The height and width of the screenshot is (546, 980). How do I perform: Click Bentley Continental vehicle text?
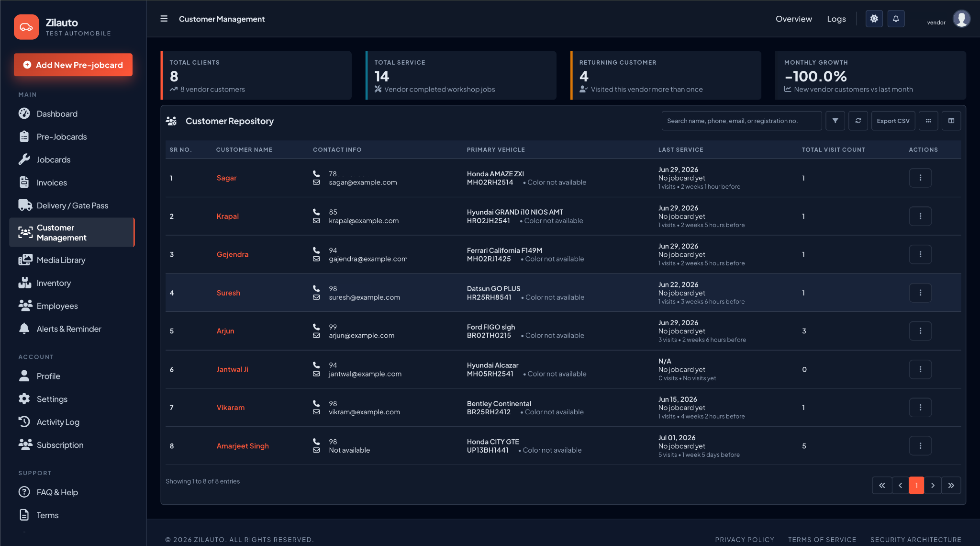pyautogui.click(x=499, y=404)
